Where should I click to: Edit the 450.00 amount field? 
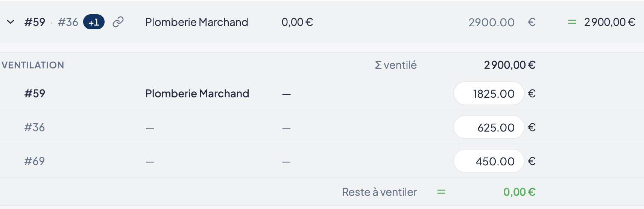coord(489,161)
